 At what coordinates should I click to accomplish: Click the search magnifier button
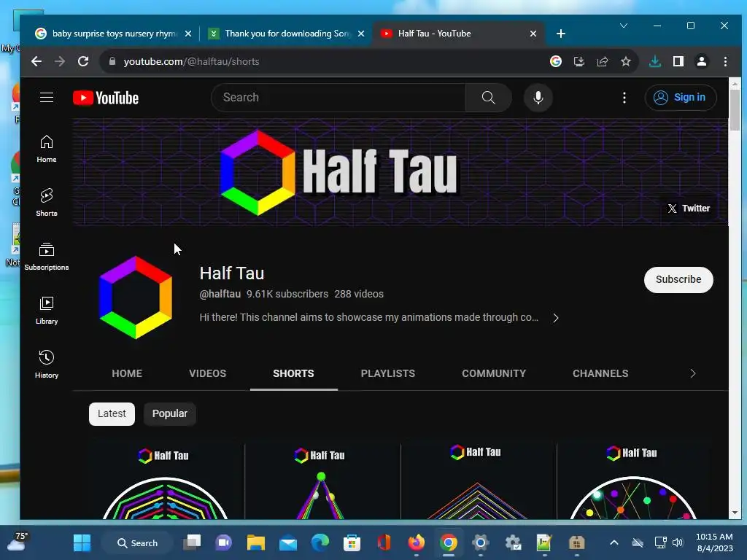488,98
